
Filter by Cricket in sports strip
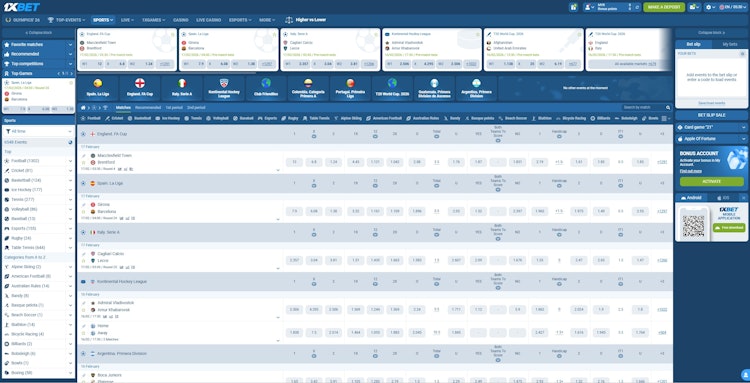click(114, 118)
